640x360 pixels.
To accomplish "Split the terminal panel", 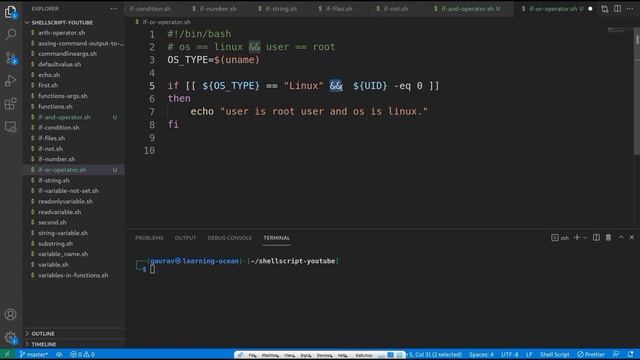I will (596, 238).
